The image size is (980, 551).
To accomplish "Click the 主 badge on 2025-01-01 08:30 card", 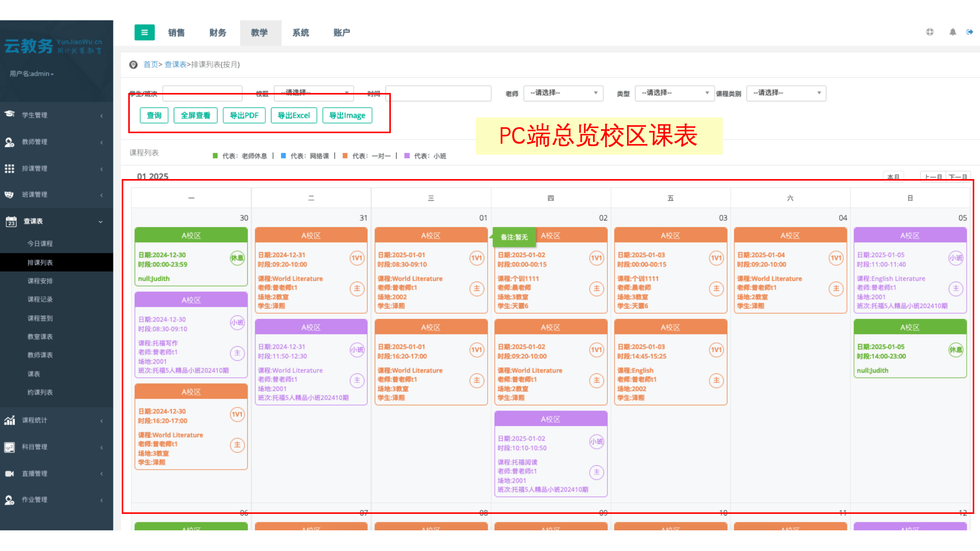I will (x=477, y=289).
